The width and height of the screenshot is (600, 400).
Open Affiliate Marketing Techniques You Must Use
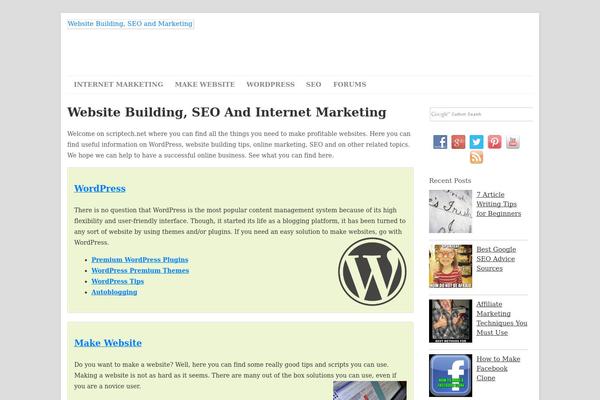502,318
